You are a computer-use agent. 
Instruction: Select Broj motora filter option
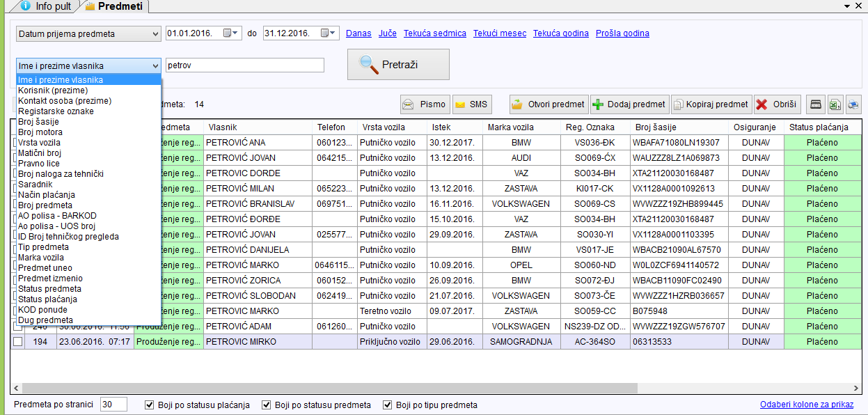point(88,132)
